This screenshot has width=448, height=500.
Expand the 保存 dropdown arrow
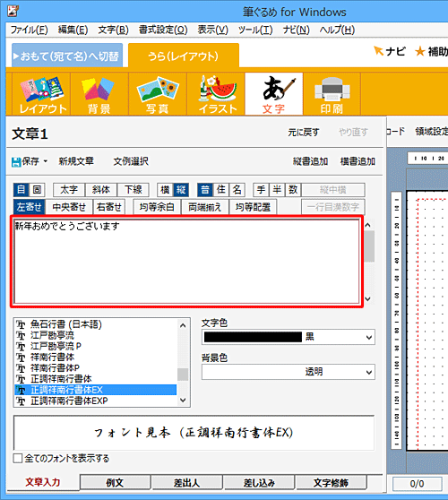coord(46,161)
